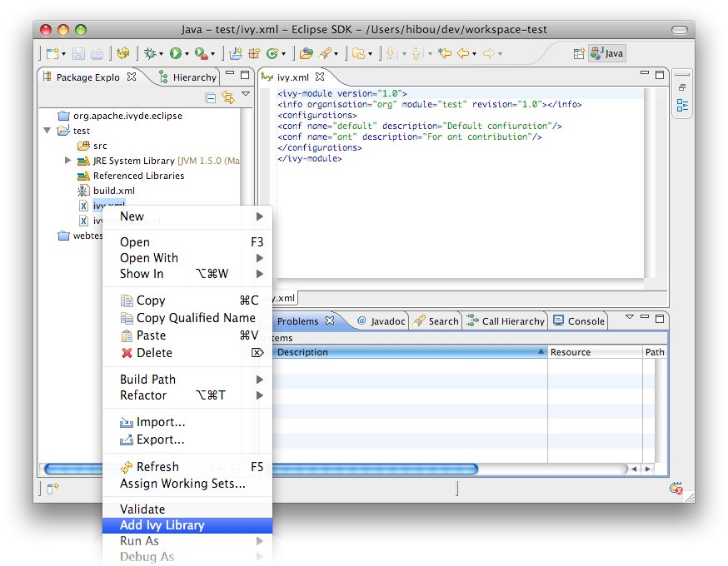This screenshot has height=566, width=728.
Task: Switch to the Hierarchy view tab
Action: pos(188,77)
